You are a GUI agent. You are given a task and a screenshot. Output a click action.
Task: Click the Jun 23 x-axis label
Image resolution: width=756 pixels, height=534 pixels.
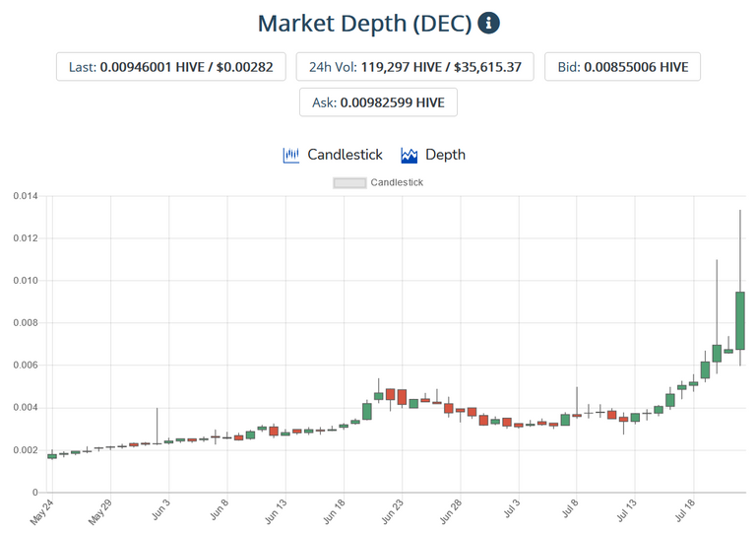click(x=392, y=511)
